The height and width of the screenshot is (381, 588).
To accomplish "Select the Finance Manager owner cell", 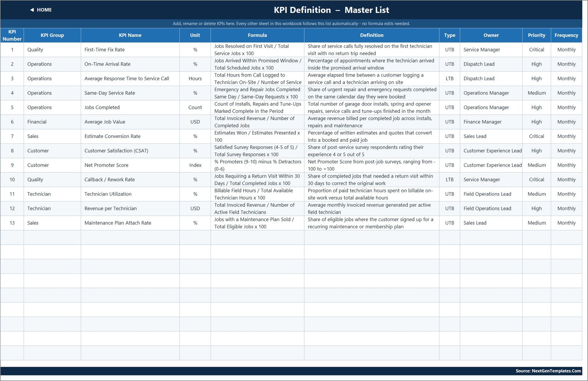I will 491,122.
